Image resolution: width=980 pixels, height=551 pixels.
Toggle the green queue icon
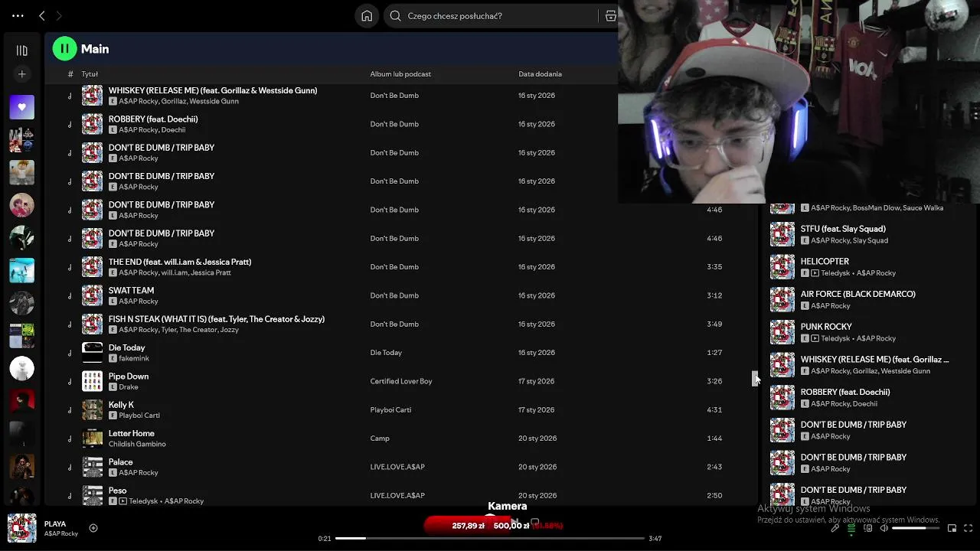tap(851, 528)
